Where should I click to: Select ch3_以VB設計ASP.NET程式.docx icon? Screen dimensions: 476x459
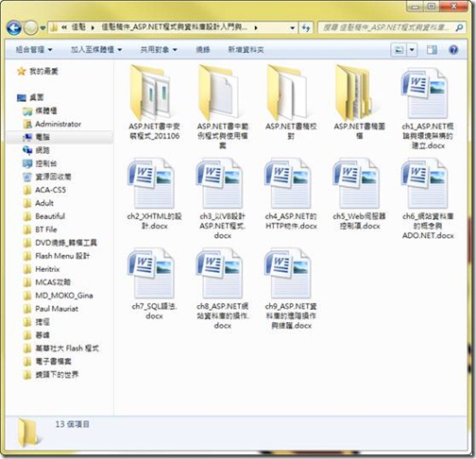pos(219,183)
